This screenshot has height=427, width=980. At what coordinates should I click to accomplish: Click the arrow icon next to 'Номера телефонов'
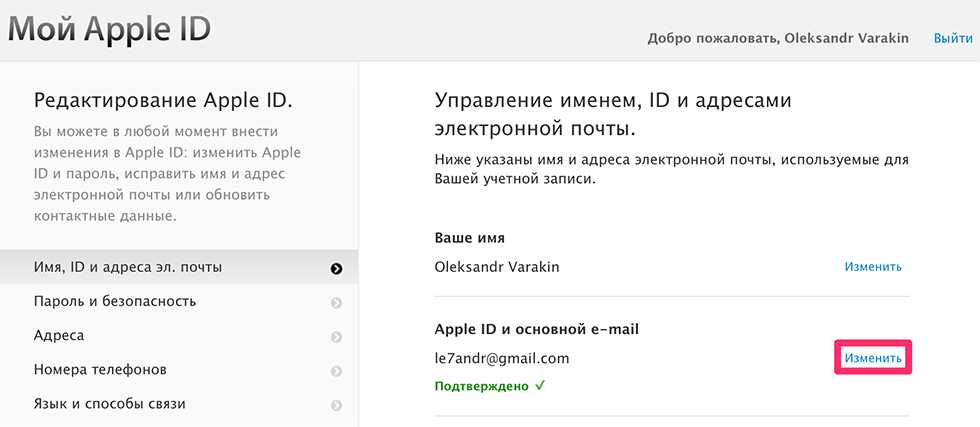pos(336,371)
